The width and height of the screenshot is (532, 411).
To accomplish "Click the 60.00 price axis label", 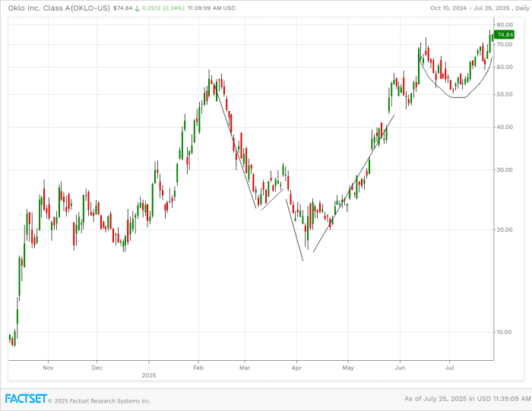I will click(505, 67).
